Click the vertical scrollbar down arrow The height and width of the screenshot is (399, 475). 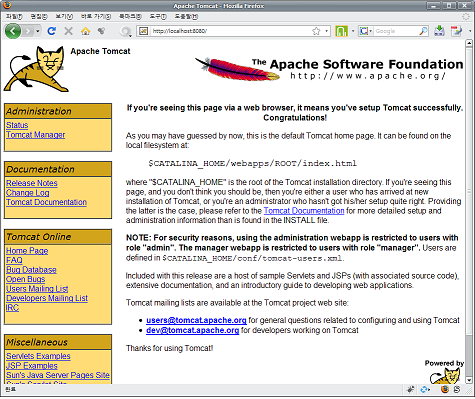tap(469, 380)
